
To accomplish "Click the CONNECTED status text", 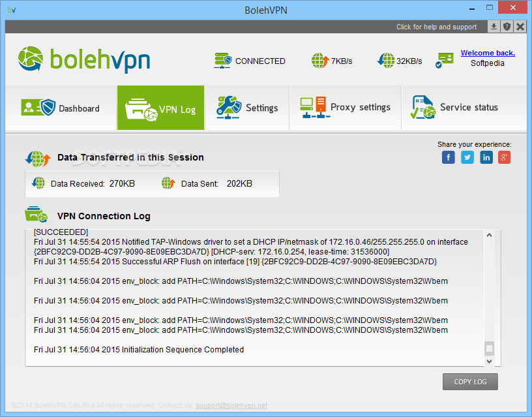I will coord(260,61).
